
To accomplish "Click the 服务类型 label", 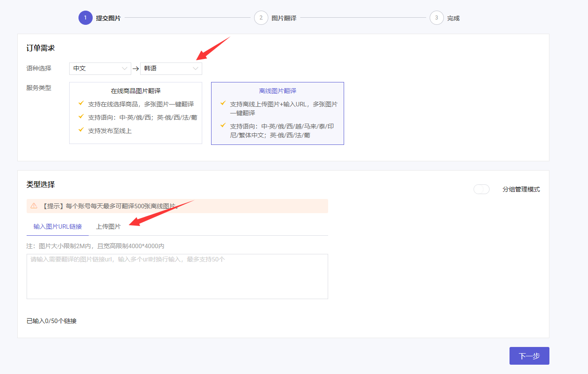I will (39, 88).
